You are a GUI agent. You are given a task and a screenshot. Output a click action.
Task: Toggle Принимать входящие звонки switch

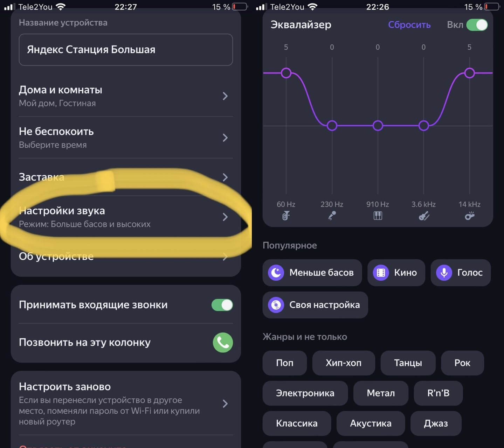222,305
